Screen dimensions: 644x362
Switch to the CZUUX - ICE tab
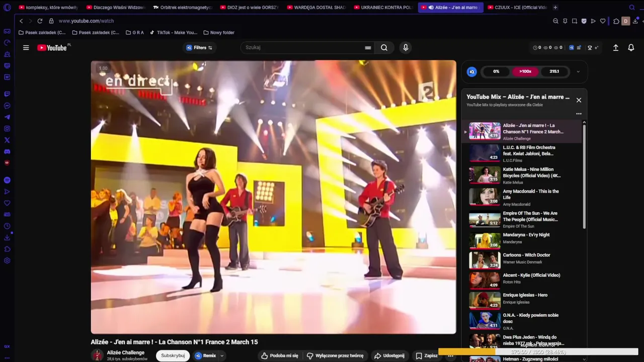click(517, 8)
